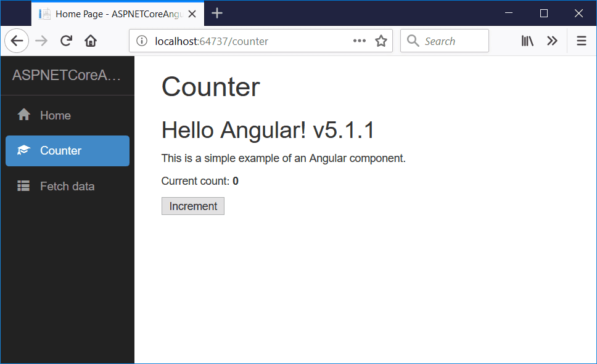Image resolution: width=597 pixels, height=364 pixels.
Task: Maximize the browser window
Action: pos(544,14)
